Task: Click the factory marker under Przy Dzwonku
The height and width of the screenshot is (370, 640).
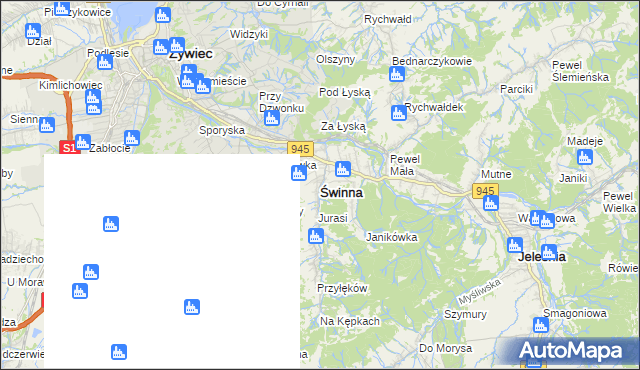Action: (x=272, y=118)
